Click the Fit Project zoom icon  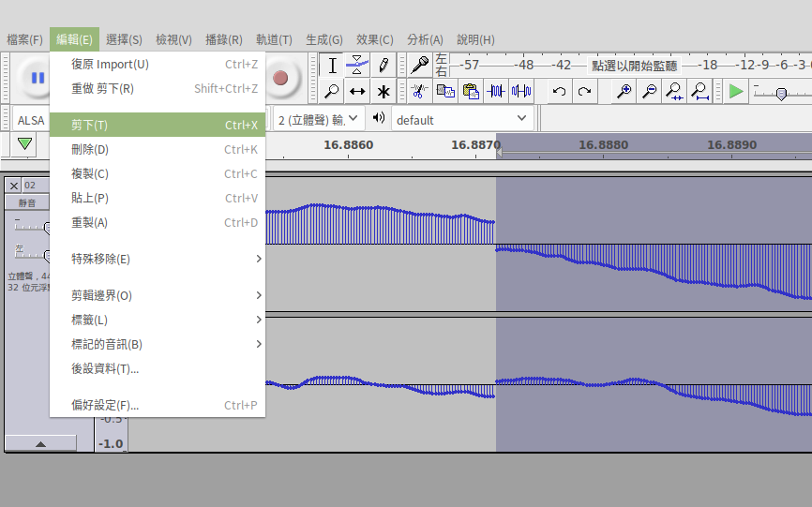coord(700,92)
